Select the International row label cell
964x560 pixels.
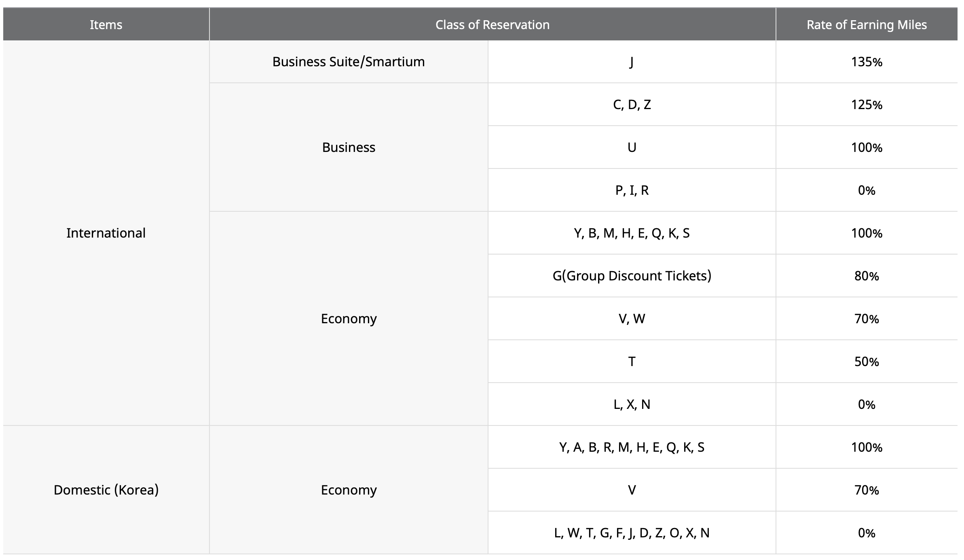point(106,233)
